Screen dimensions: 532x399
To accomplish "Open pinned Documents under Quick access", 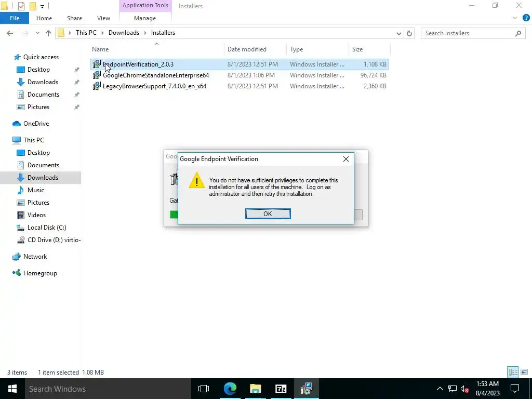I will [43, 95].
